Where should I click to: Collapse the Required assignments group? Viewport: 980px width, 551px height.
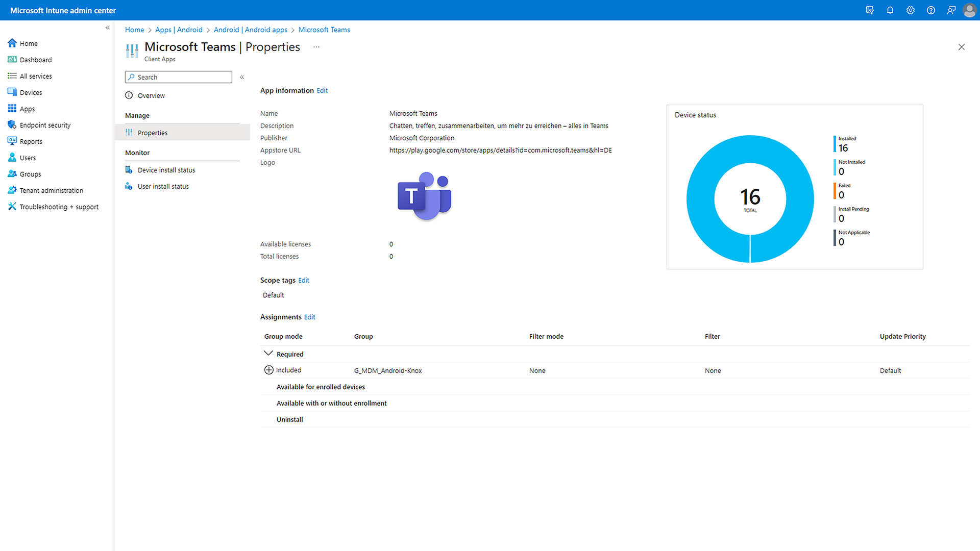click(268, 353)
